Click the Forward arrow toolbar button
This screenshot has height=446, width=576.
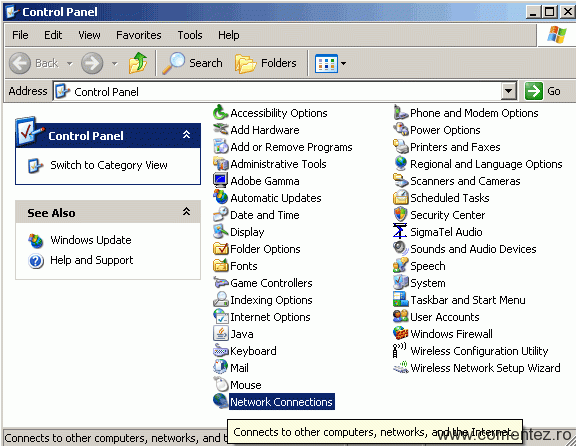pyautogui.click(x=92, y=63)
